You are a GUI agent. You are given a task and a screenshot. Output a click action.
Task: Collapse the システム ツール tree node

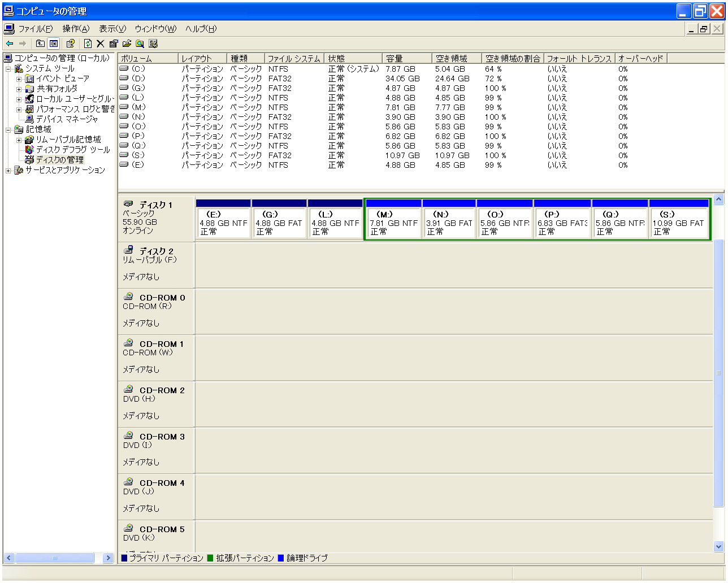click(8, 69)
